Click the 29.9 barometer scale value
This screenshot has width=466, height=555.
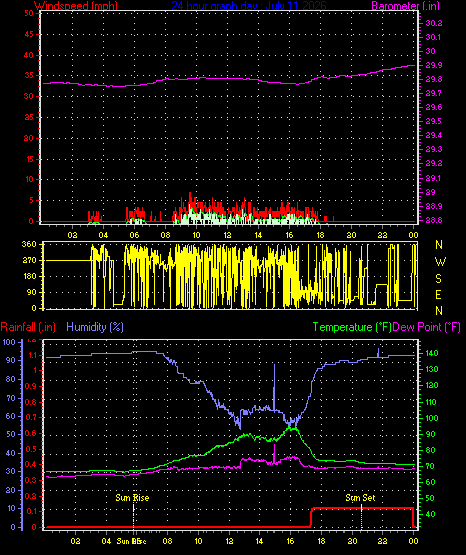click(x=434, y=65)
